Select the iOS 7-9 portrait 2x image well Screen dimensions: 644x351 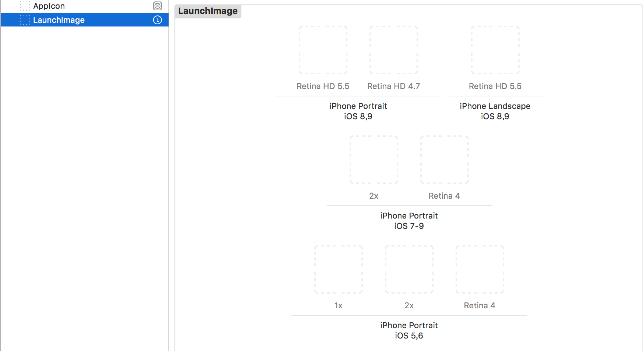point(374,160)
